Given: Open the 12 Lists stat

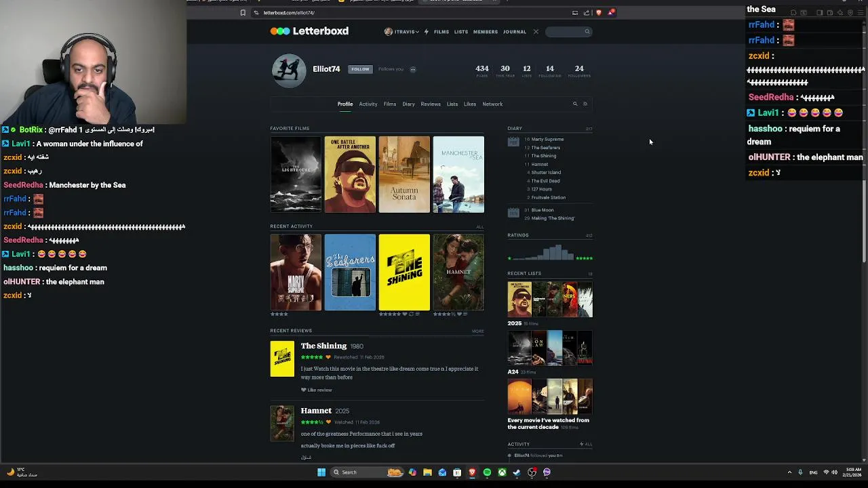Looking at the screenshot, I should 527,70.
